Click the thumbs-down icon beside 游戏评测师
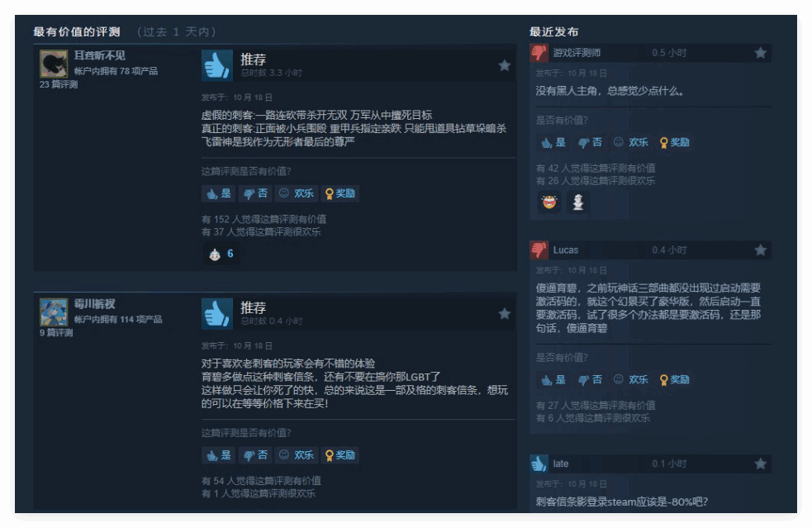The image size is (812, 528). pyautogui.click(x=539, y=53)
